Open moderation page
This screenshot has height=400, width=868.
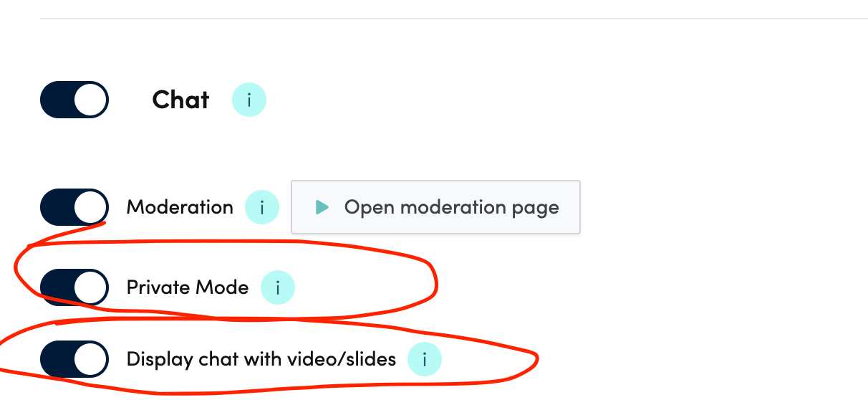tap(435, 207)
